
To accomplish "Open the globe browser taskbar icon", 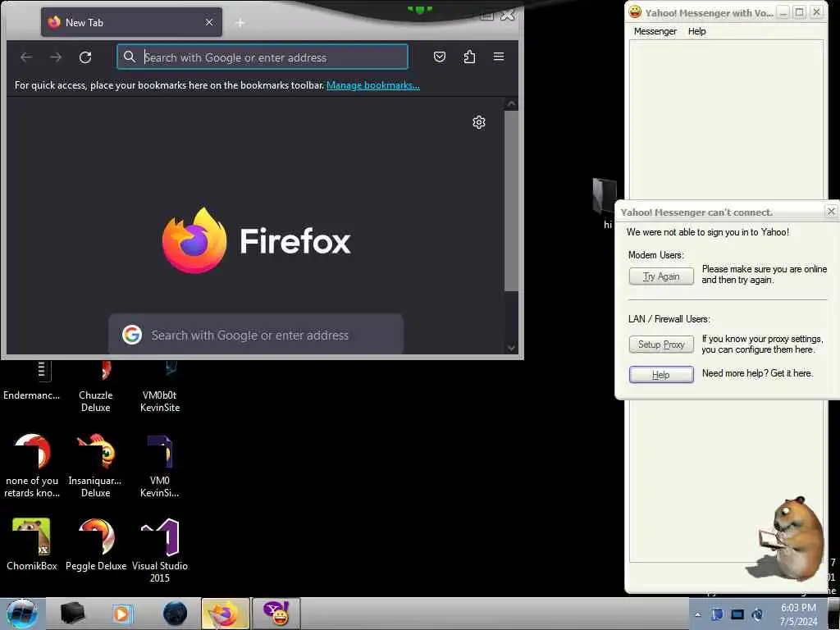I will 175,614.
